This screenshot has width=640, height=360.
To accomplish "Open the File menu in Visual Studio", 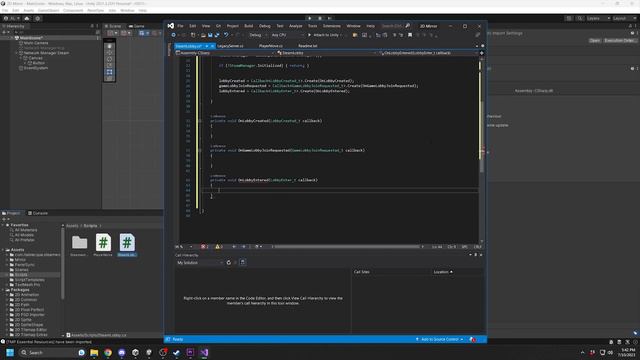I will click(x=180, y=26).
